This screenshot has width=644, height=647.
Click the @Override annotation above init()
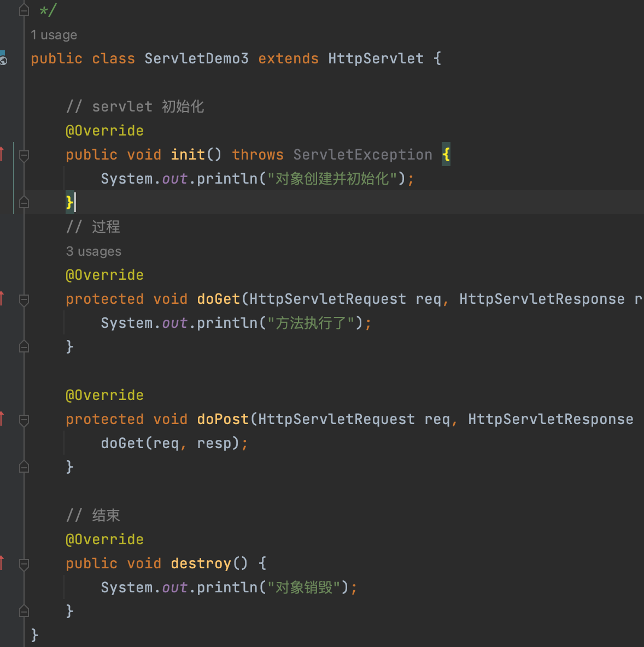[x=104, y=131]
